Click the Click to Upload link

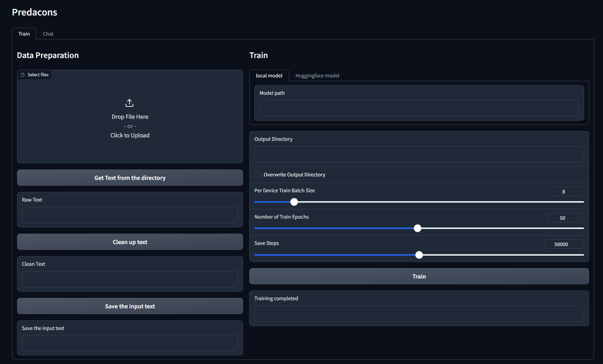tap(130, 135)
